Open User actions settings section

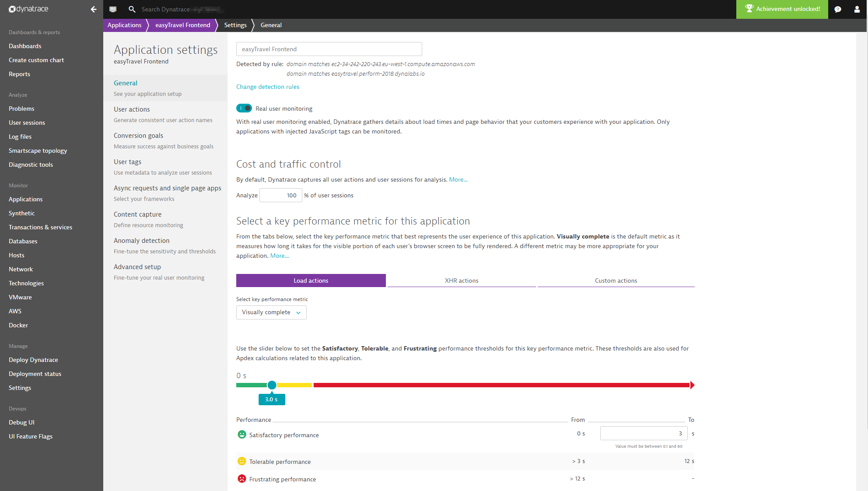tap(165, 114)
